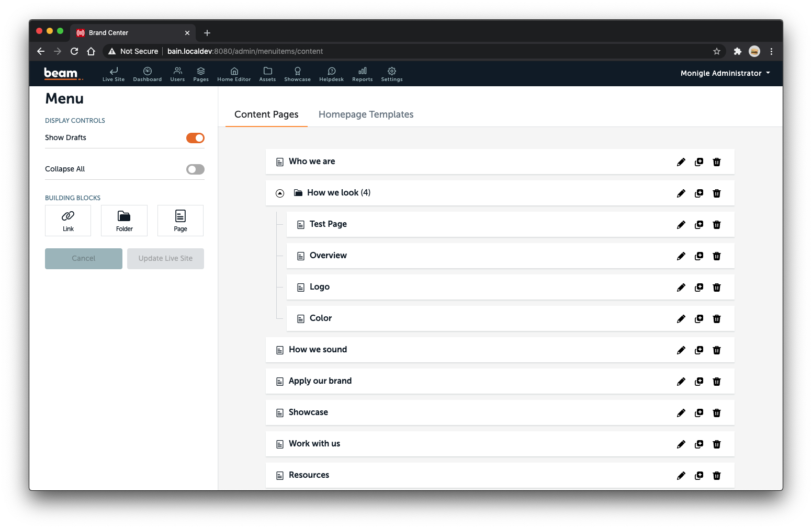Delete the Overview page

pos(717,256)
